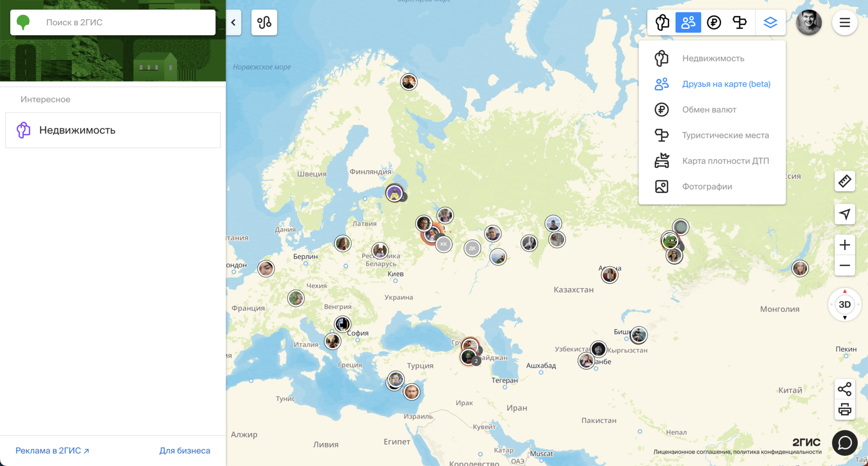Click friend avatar near Монголия eastern edge
Viewport: 868px width, 466px height.
click(800, 268)
